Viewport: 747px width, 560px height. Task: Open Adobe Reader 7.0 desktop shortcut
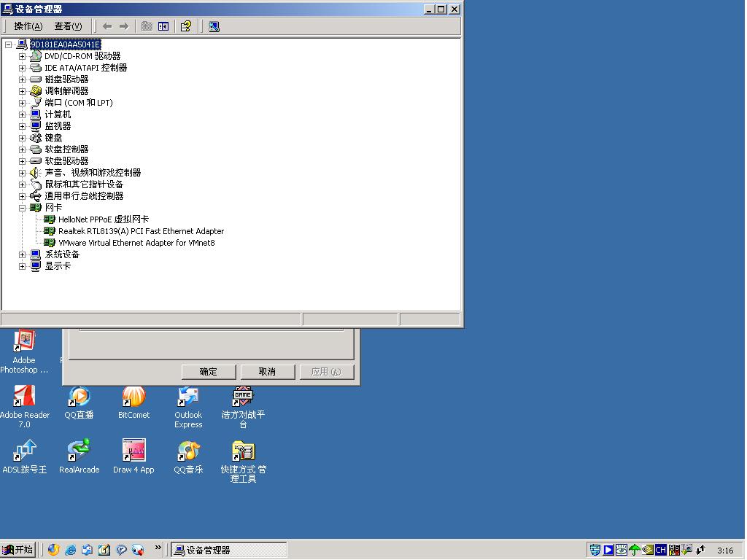coord(24,407)
